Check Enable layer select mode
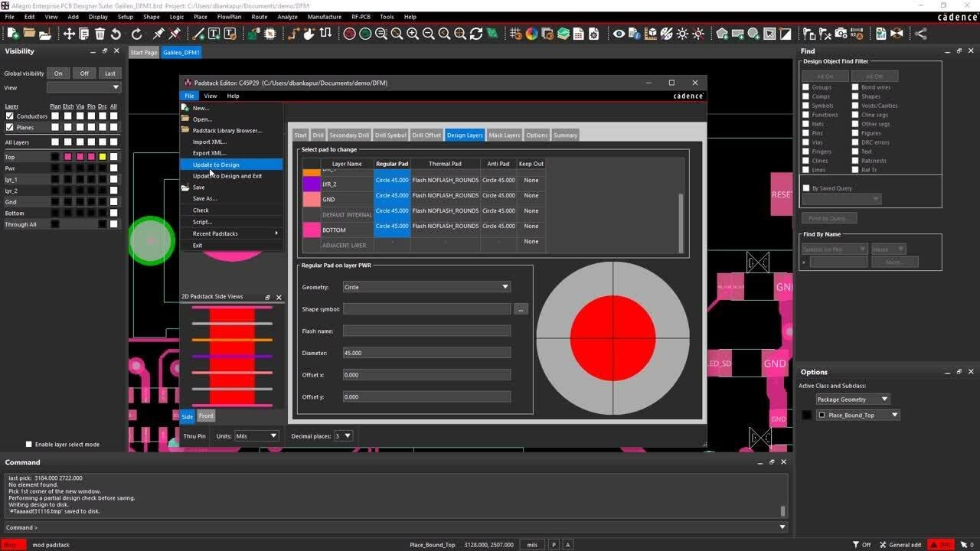The height and width of the screenshot is (551, 980). (x=29, y=445)
